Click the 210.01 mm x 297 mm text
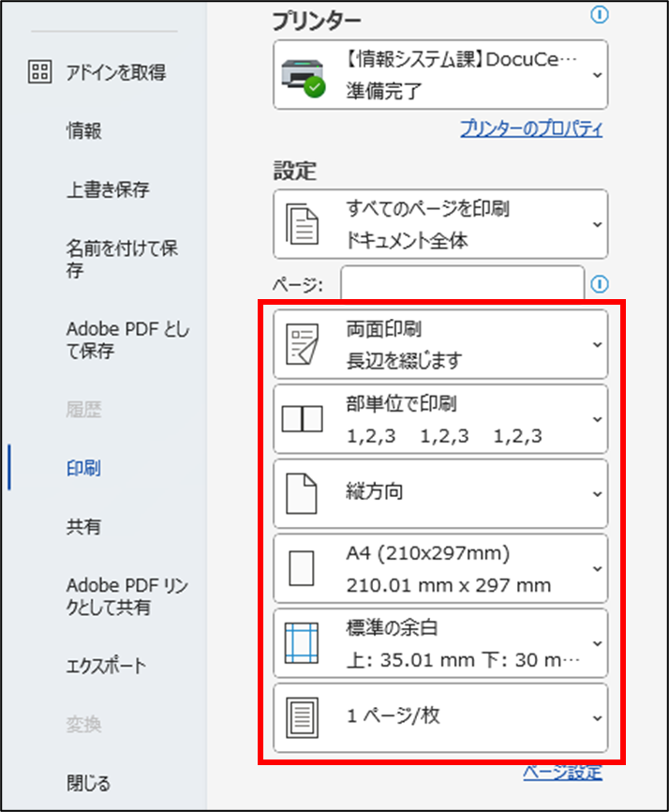The image size is (669, 812). 449,585
